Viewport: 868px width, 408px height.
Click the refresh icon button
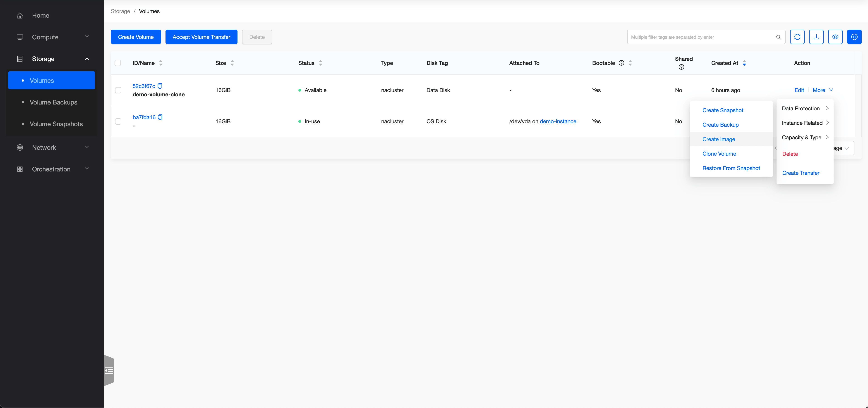point(797,37)
